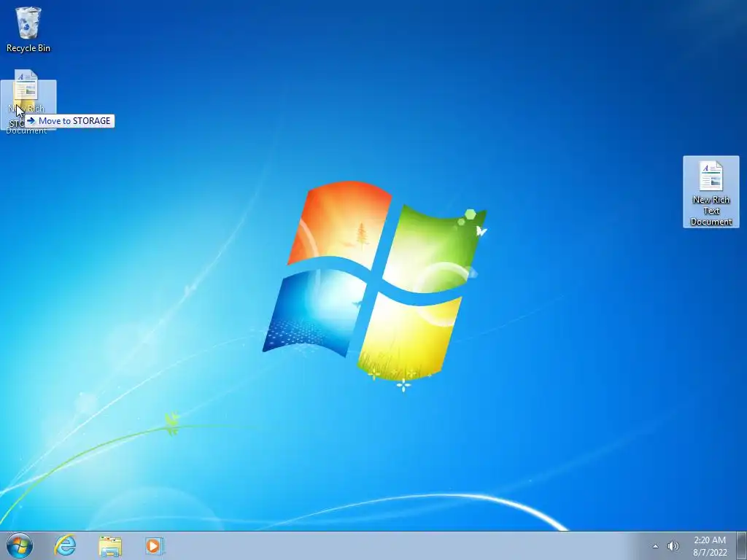Screen dimensions: 747x560
Task: Select the New Rich Text Document icon at right
Action: coord(711,192)
